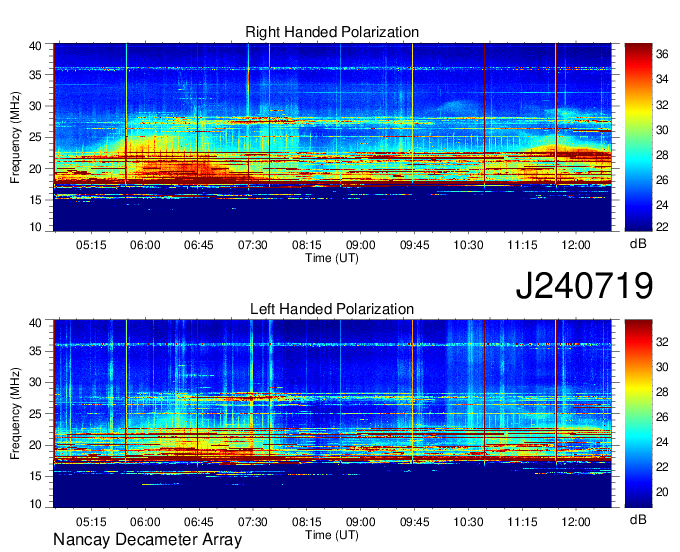This screenshot has height=552, width=680.
Task: Click the 35 MHz tick on lower frequency axis
Action: [x=35, y=351]
